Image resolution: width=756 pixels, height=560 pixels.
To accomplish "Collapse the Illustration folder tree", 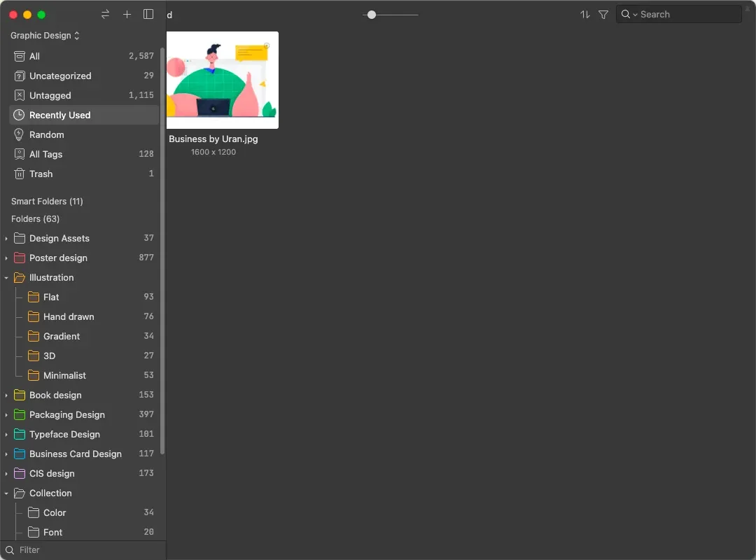I will tap(6, 278).
